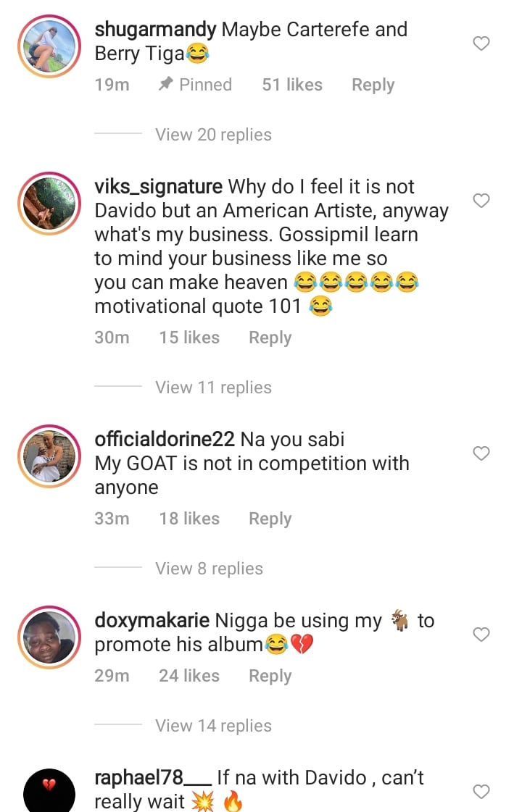Viewport: 522px width, 812px height.
Task: Tap heart icon beside raphael78___ comment
Action: tap(481, 792)
